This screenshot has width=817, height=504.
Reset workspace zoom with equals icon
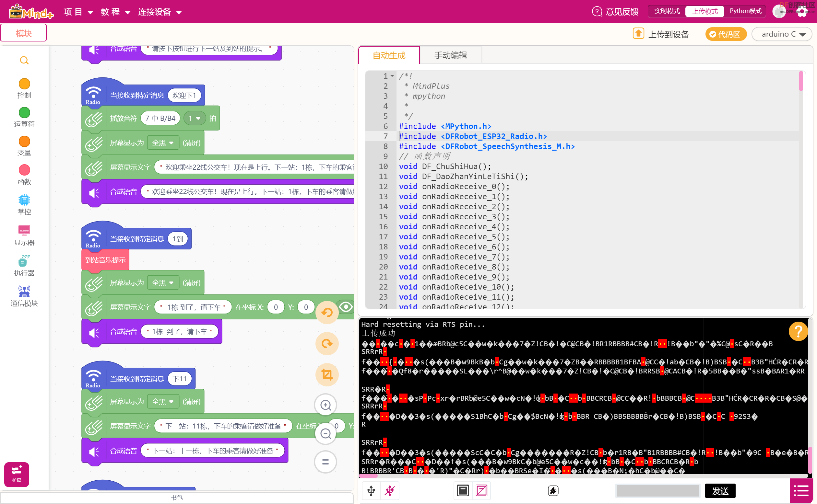326,462
